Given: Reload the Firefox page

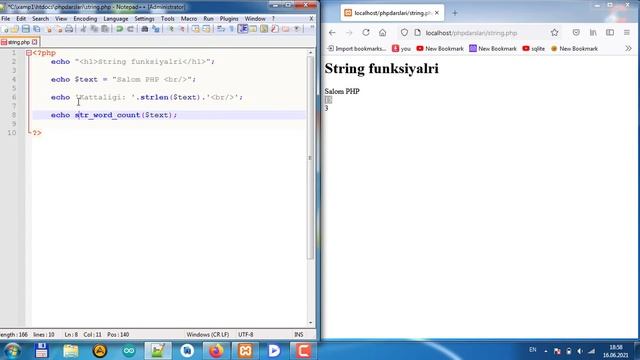Looking at the screenshot, I should click(366, 33).
